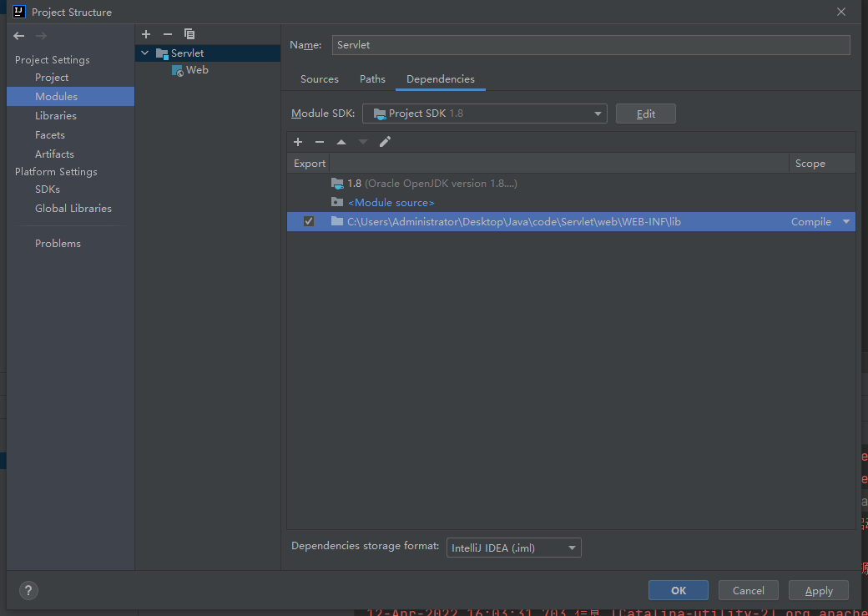Add a new module with plus icon
This screenshot has height=616, width=868.
146,34
